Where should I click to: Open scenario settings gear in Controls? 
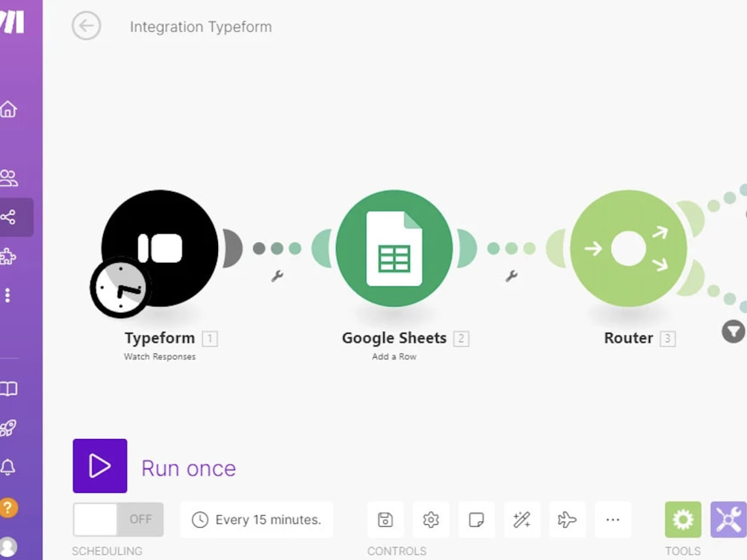click(x=431, y=520)
